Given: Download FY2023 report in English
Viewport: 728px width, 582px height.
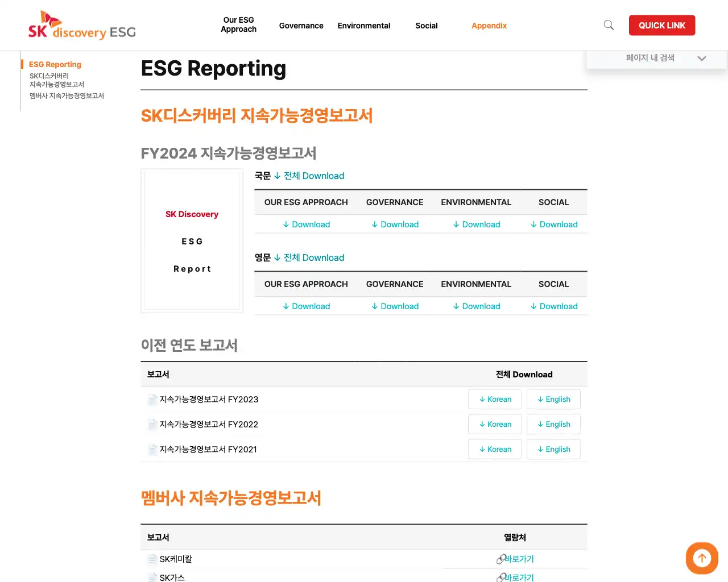Looking at the screenshot, I should click(x=553, y=400).
